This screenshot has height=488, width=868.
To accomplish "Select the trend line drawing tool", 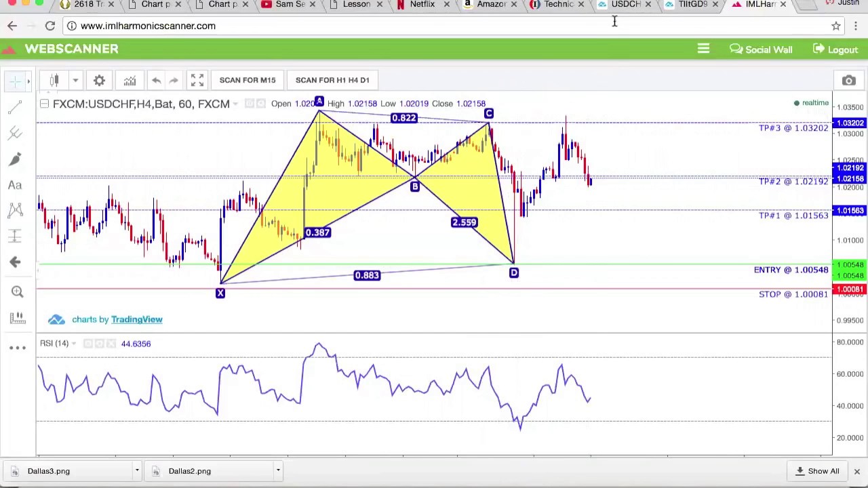I will [x=15, y=108].
